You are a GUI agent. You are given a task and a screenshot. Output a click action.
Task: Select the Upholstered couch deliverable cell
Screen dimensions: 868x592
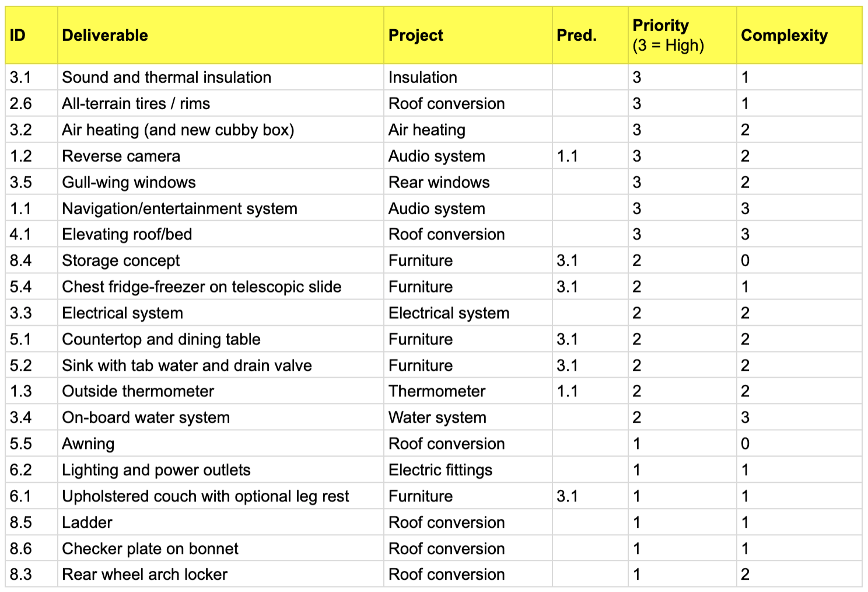coord(205,496)
